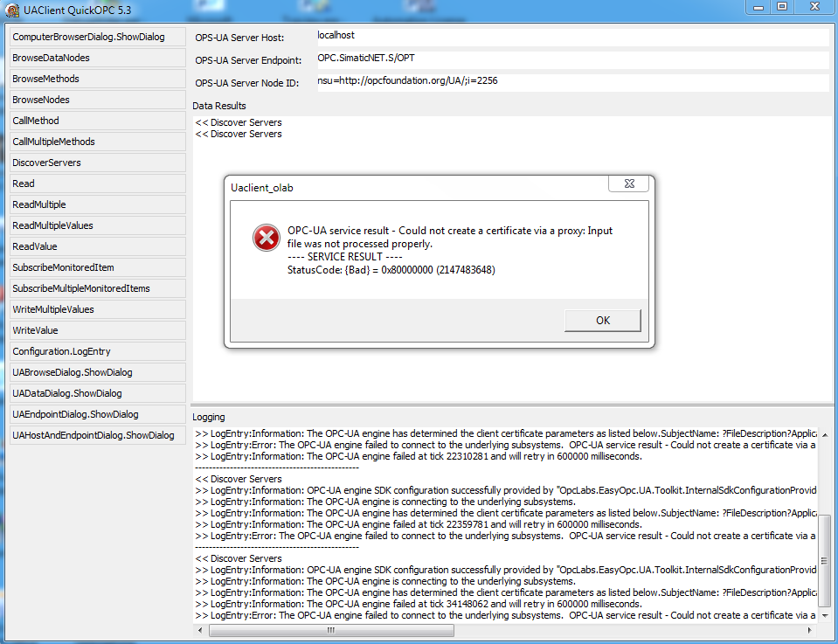Click the 'Logging' section label
The image size is (838, 644).
point(209,417)
